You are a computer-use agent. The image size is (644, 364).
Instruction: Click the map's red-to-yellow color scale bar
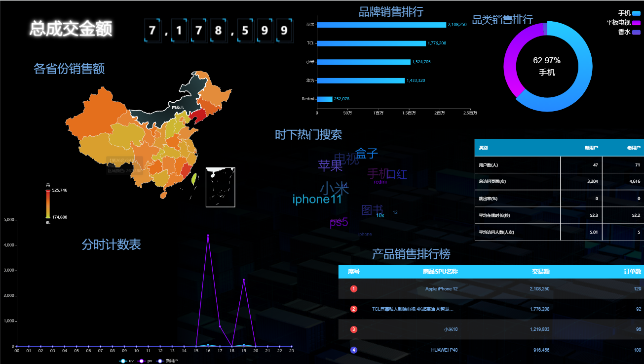pyautogui.click(x=48, y=203)
